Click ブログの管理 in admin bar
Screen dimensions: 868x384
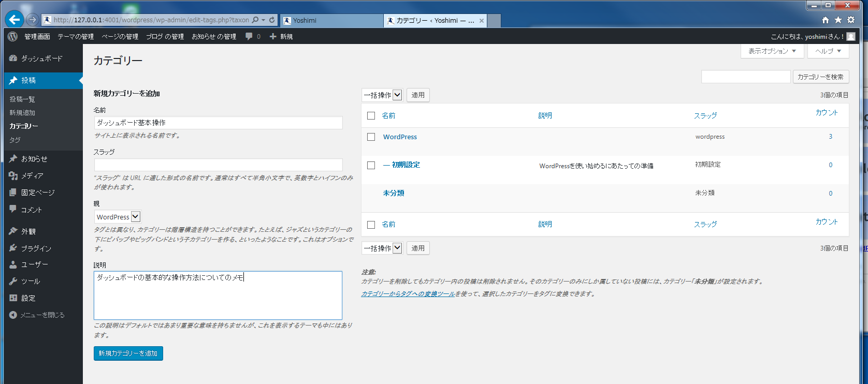[165, 36]
